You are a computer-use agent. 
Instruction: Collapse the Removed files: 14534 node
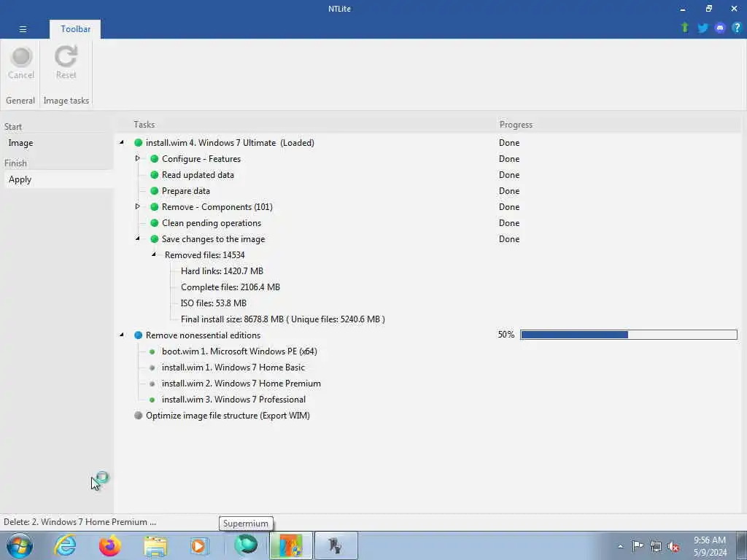153,254
